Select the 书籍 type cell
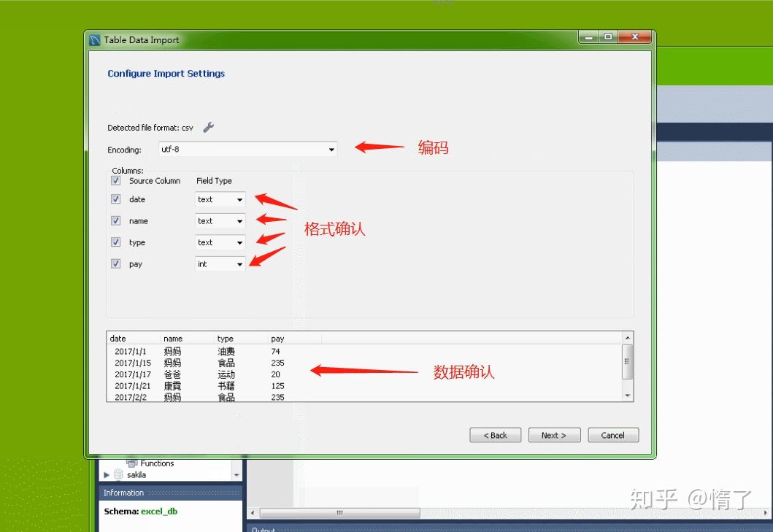This screenshot has height=532, width=773. coord(226,385)
